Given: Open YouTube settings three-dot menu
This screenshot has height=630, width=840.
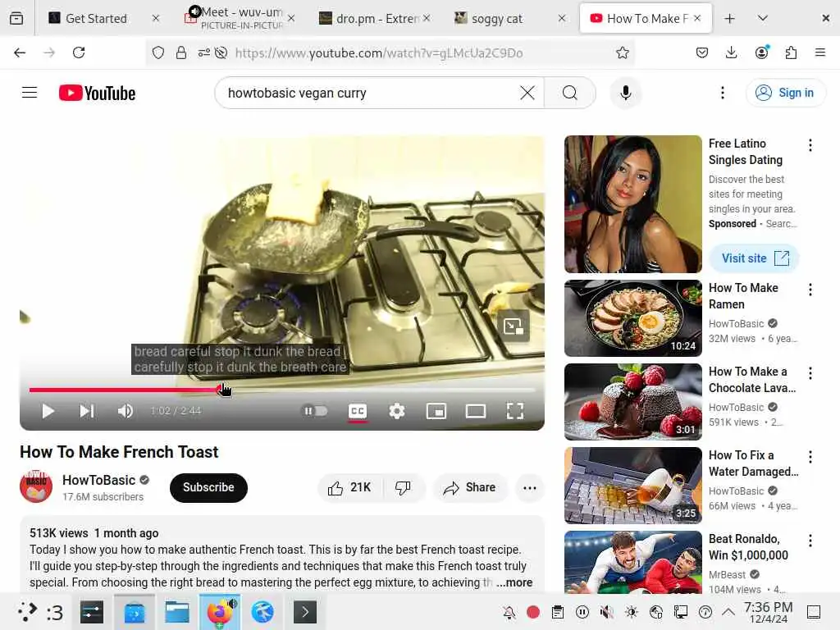Looking at the screenshot, I should [x=722, y=93].
